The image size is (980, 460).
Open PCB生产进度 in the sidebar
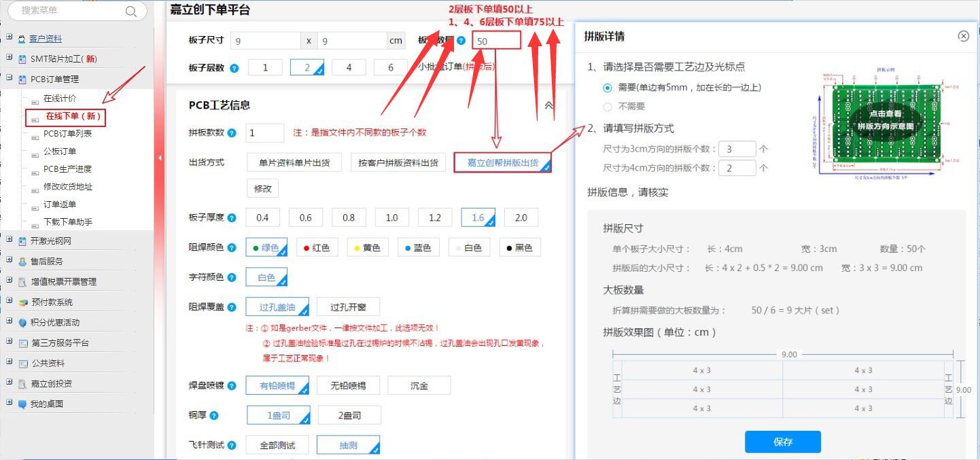point(67,169)
